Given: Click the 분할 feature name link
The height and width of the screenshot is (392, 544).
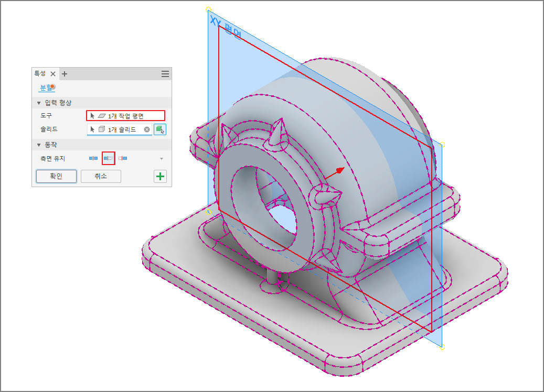Looking at the screenshot, I should click(x=46, y=88).
